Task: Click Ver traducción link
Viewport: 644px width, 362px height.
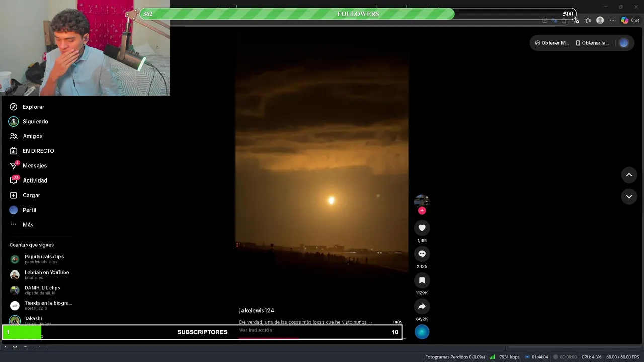Action: click(x=256, y=330)
